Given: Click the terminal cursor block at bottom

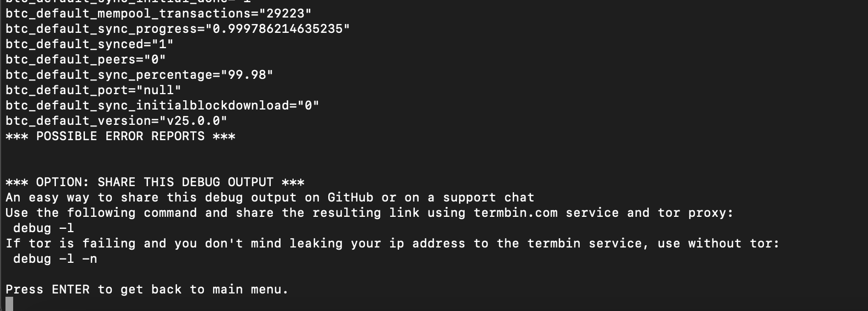Looking at the screenshot, I should (9, 304).
